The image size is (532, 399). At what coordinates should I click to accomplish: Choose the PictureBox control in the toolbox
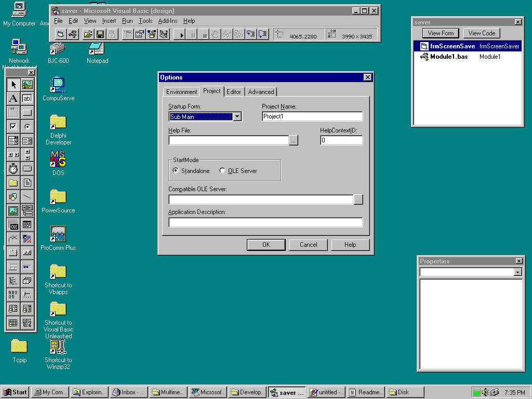pos(27,84)
